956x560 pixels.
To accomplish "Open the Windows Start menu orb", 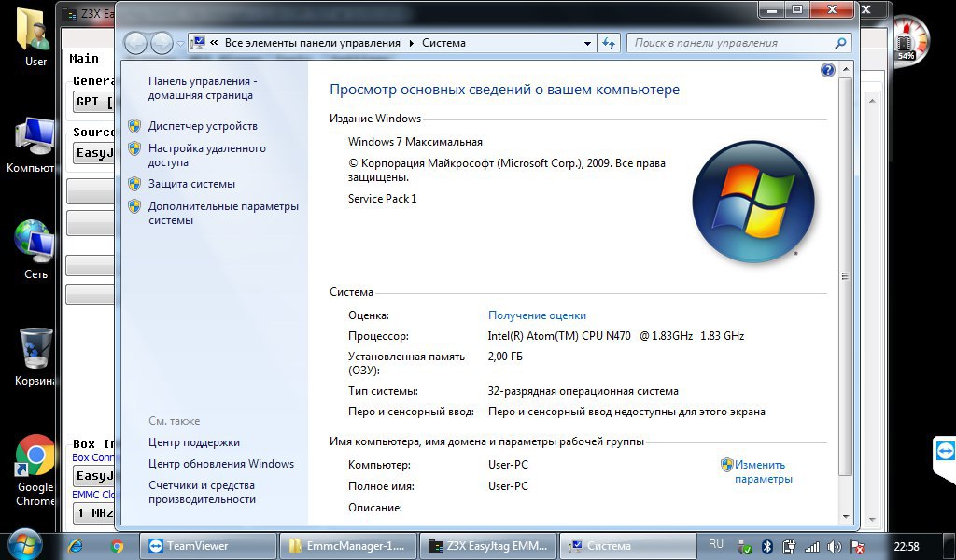I will coord(24,545).
